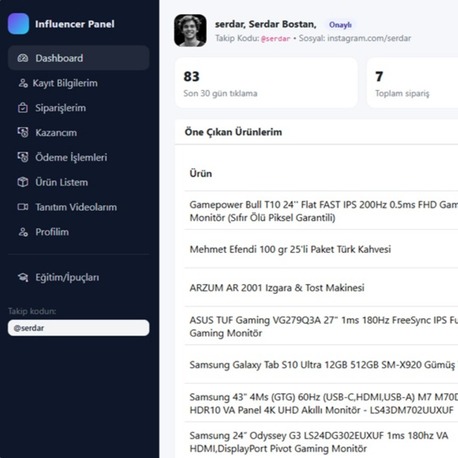Click the Ürün Listem box icon
This screenshot has height=458, width=458.
point(23,182)
